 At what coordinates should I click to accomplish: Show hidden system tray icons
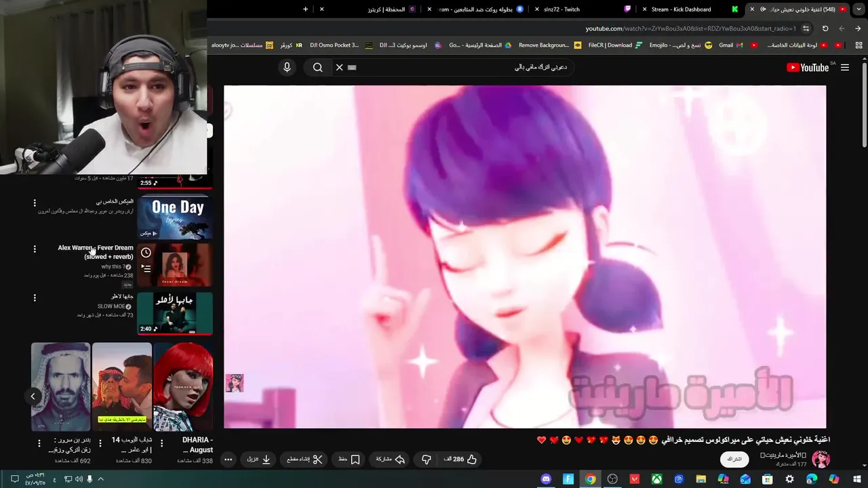[x=101, y=479]
